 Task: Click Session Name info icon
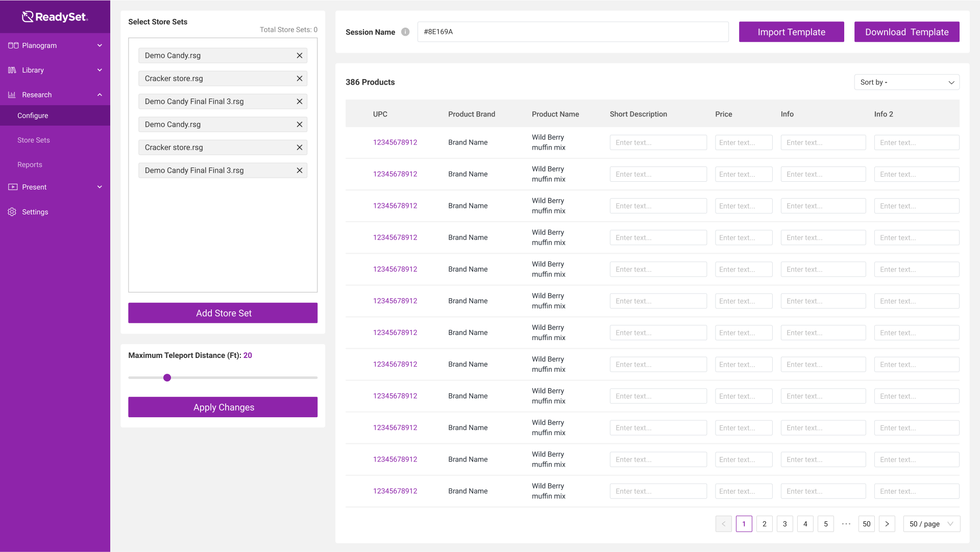click(x=405, y=32)
